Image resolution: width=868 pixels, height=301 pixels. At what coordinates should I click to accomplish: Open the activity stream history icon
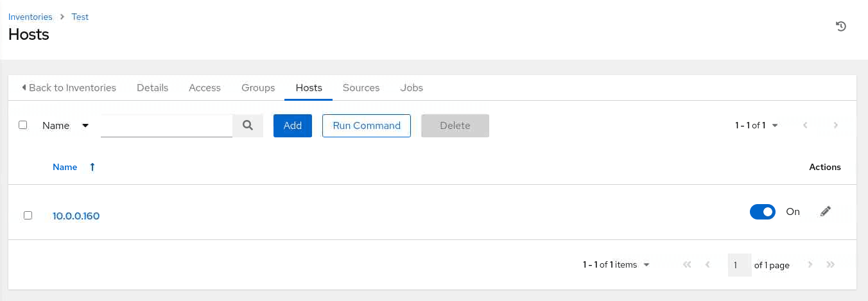click(x=841, y=26)
